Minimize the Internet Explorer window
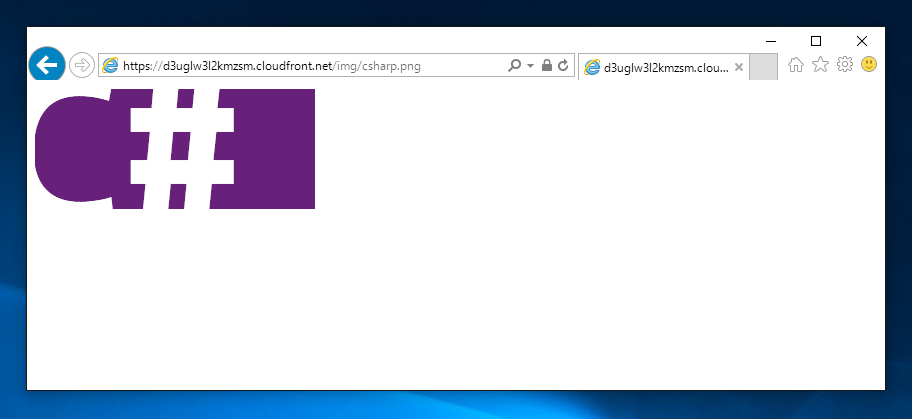 click(771, 41)
